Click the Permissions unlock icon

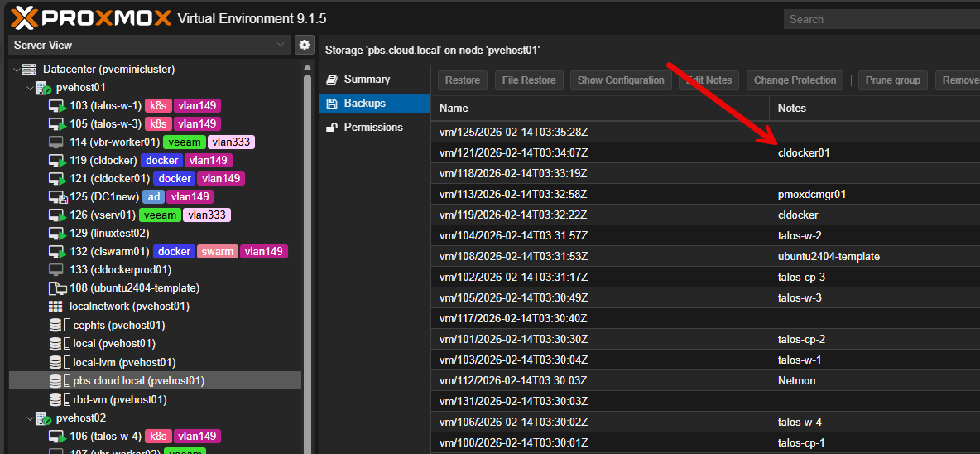333,127
